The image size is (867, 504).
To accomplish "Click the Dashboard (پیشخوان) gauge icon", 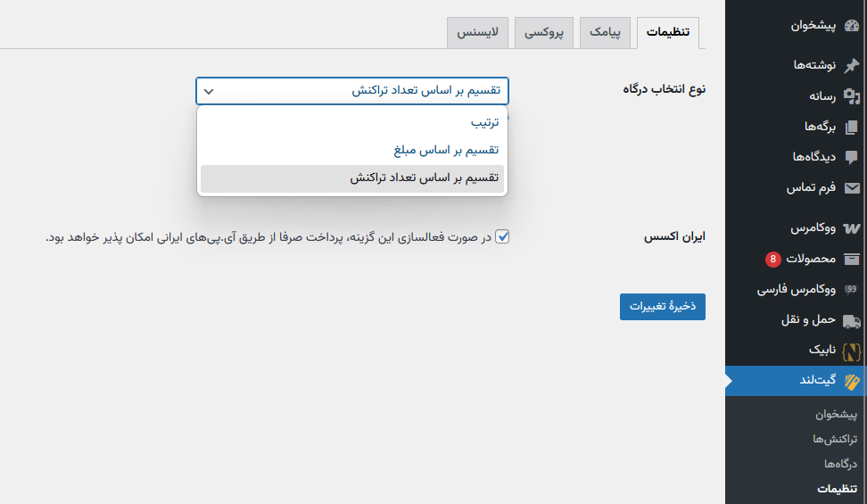I will click(851, 26).
